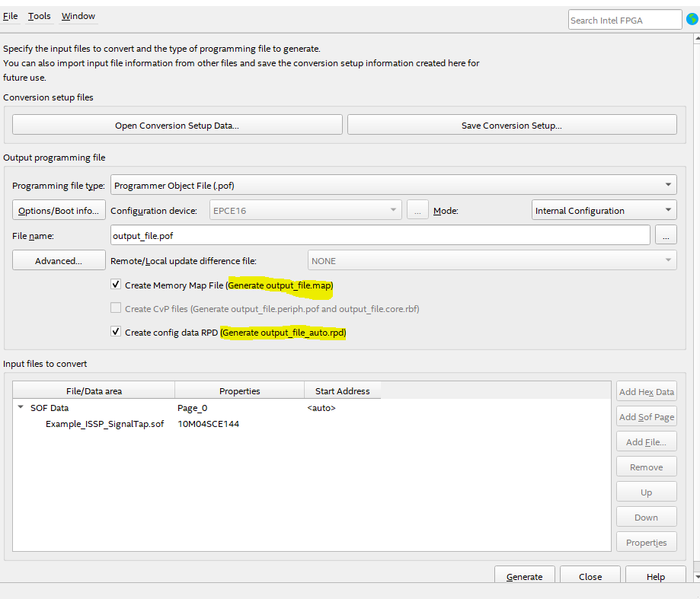
Task: Open the Window menu
Action: 78,16
